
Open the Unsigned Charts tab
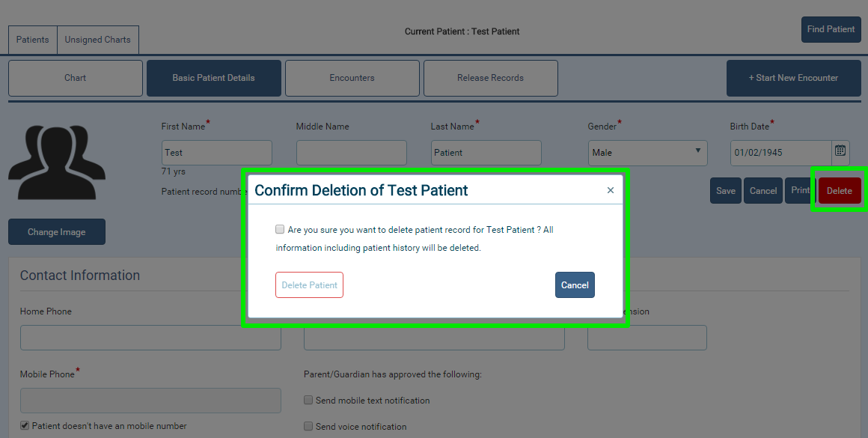pos(97,40)
